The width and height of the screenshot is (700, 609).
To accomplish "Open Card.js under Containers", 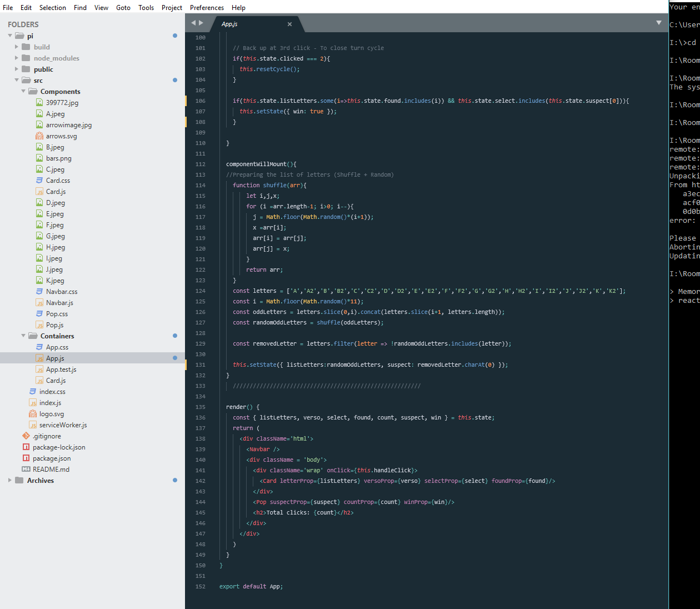I will click(56, 381).
